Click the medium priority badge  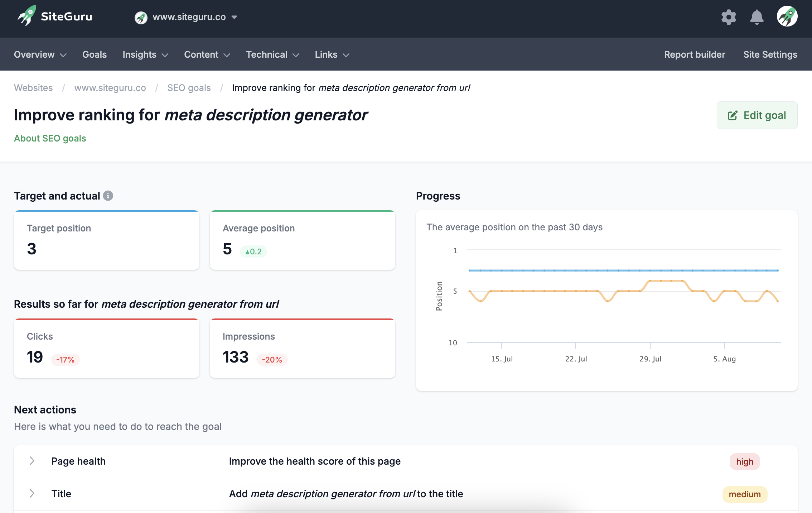pos(745,494)
